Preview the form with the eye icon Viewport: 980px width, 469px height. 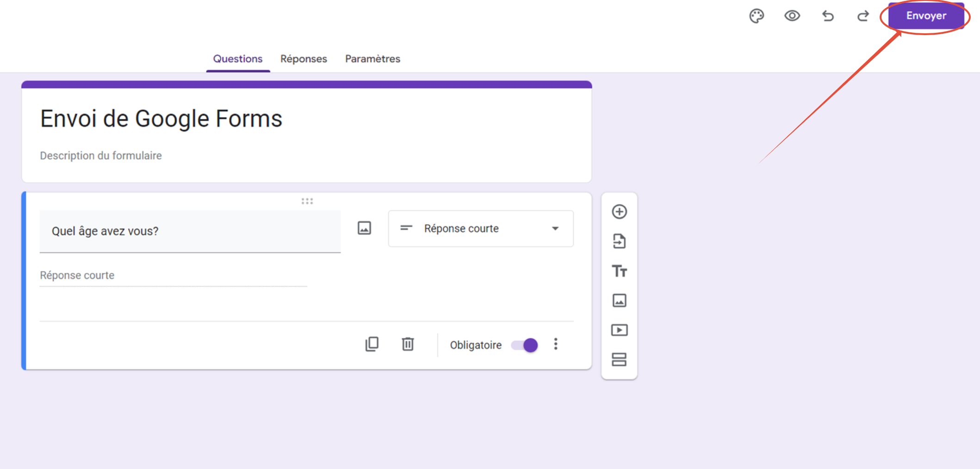[x=792, y=16]
